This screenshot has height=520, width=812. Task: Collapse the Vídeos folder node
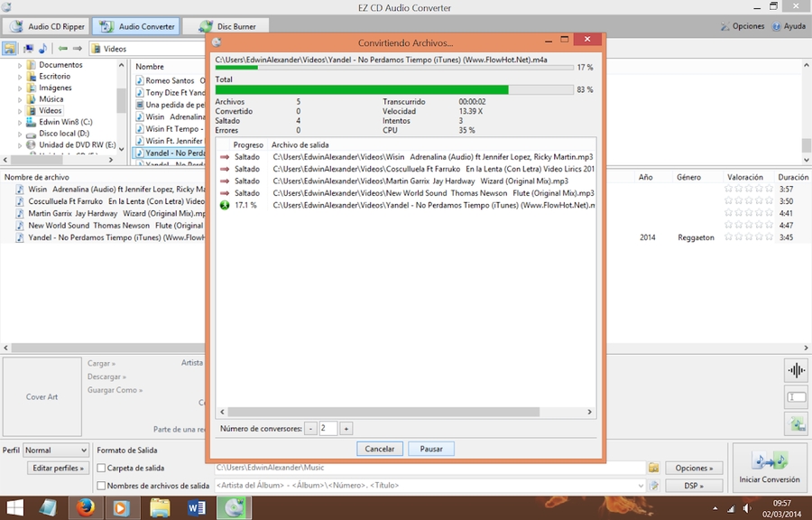(19, 110)
